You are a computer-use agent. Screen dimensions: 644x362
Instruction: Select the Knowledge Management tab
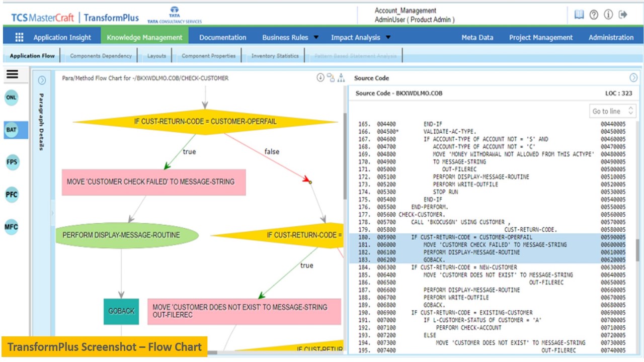pyautogui.click(x=144, y=37)
